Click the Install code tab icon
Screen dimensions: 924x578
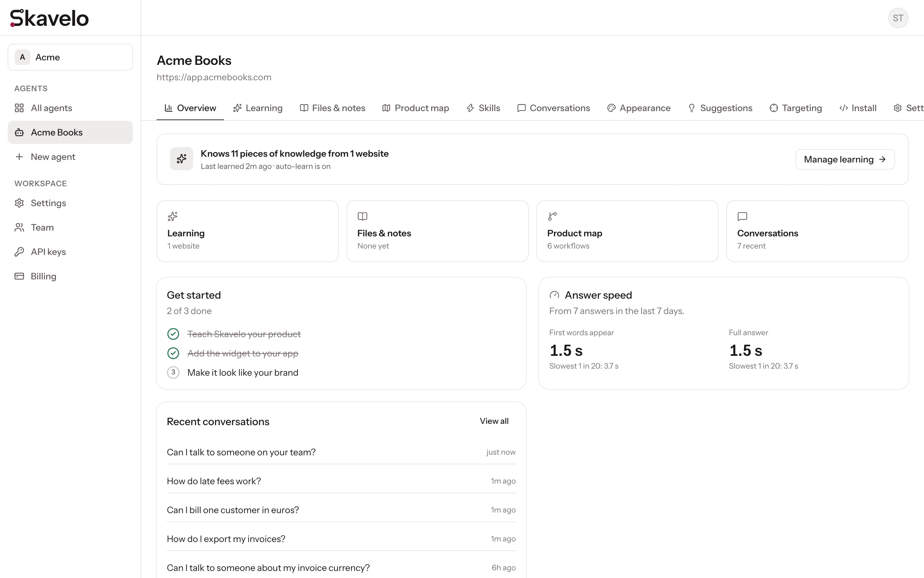tap(843, 108)
